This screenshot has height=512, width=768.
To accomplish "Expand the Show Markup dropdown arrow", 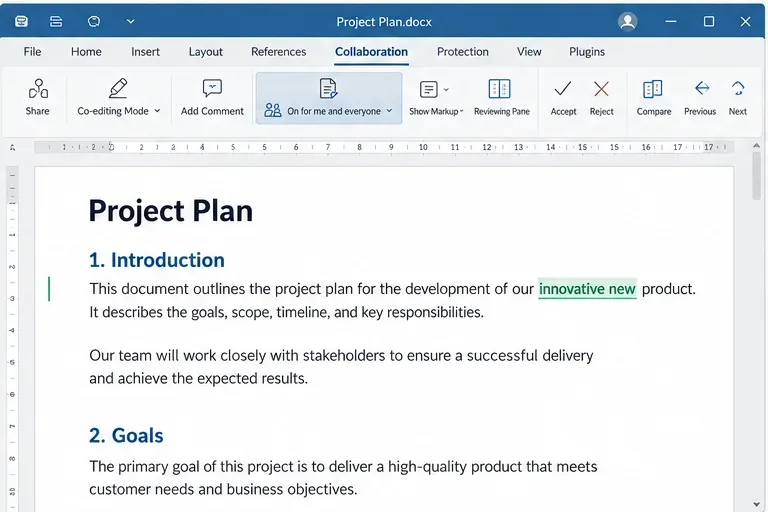I will (x=446, y=90).
